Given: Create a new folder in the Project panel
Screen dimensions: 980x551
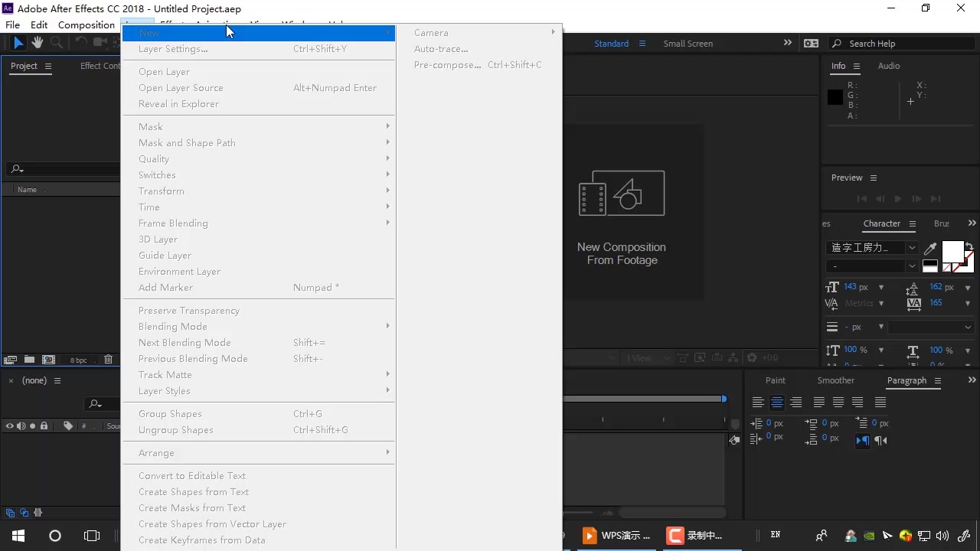Looking at the screenshot, I should [x=29, y=360].
